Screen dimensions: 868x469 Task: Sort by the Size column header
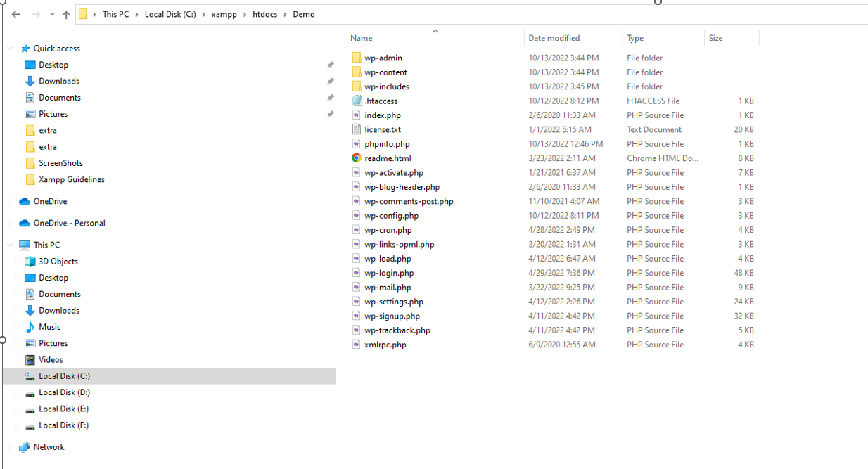tap(716, 38)
